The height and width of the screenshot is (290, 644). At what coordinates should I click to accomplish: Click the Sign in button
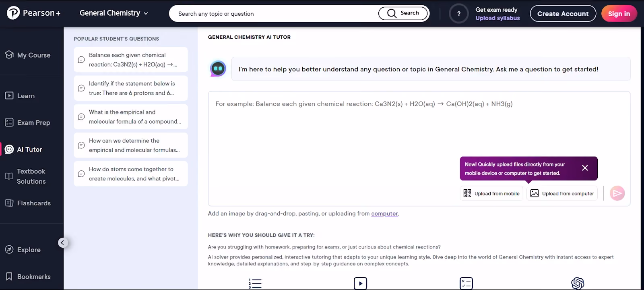click(619, 14)
